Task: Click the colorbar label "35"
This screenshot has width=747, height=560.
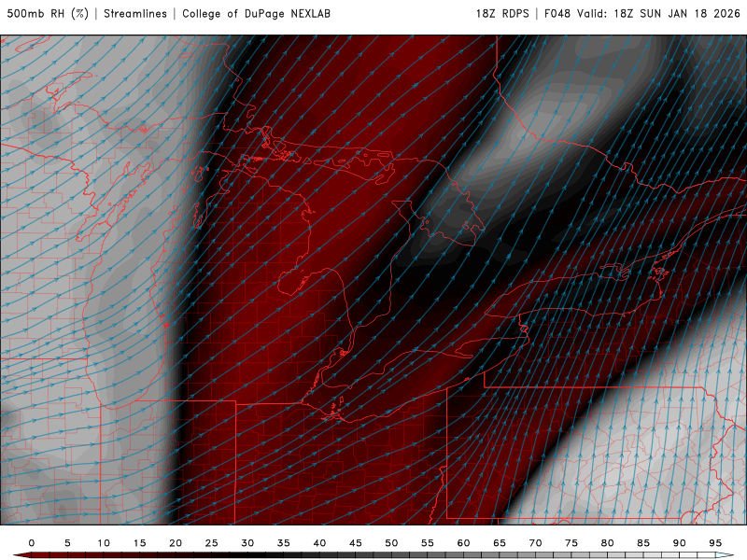Action: 284,543
